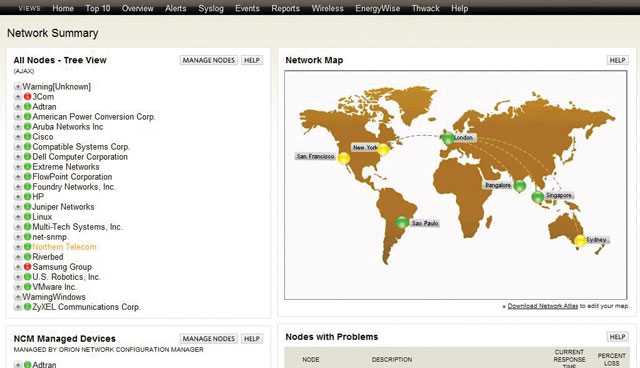This screenshot has height=368, width=640.
Task: Click Manage Nodes in All Nodes panel
Action: [x=209, y=60]
